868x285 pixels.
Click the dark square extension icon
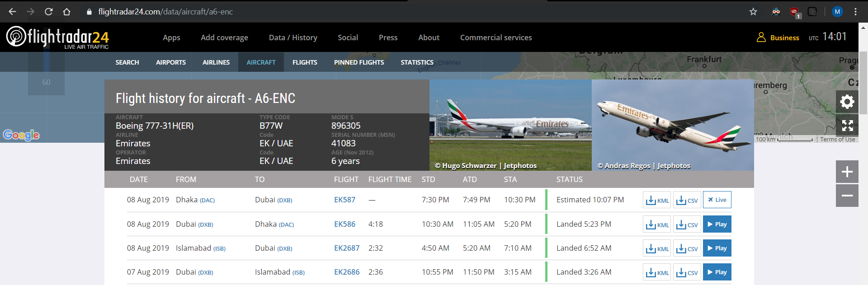[812, 12]
